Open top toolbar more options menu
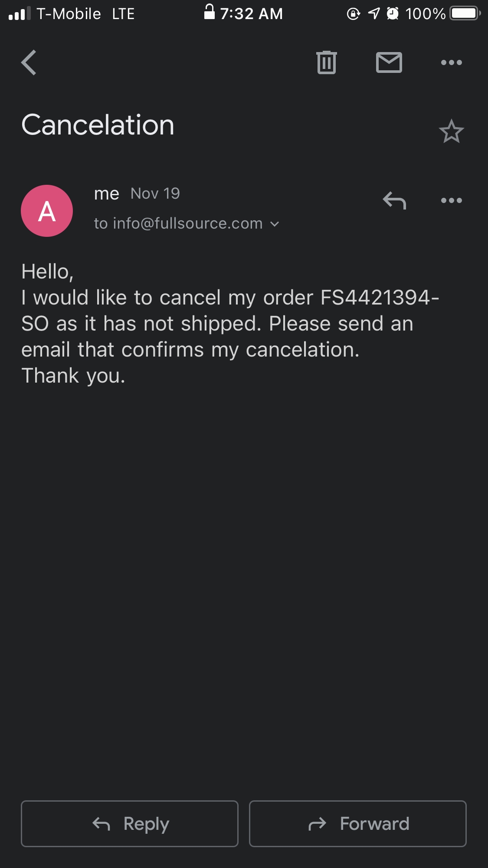The image size is (488, 868). click(451, 63)
